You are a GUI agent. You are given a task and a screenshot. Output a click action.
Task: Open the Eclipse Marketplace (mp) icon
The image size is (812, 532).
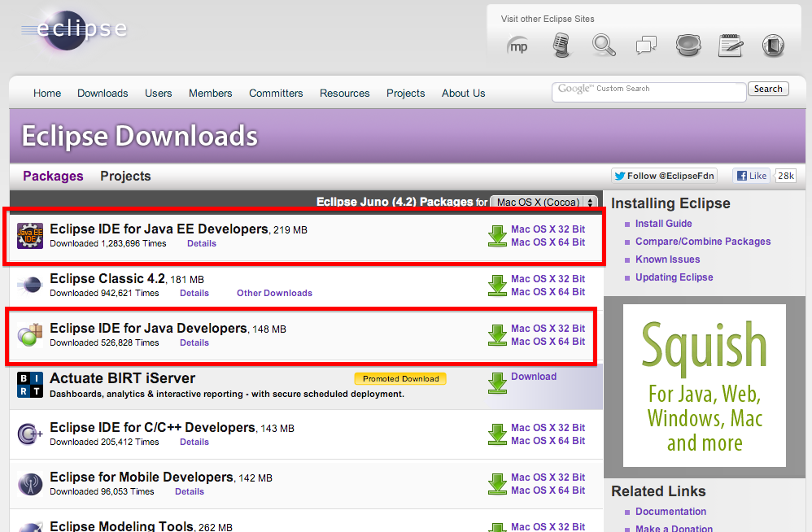pos(517,46)
